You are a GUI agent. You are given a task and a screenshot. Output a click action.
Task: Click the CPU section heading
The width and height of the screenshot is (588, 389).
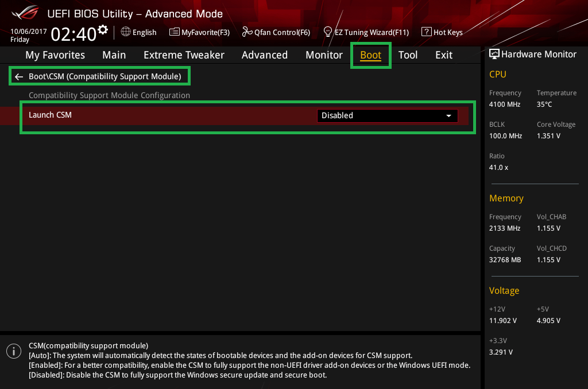pos(498,74)
